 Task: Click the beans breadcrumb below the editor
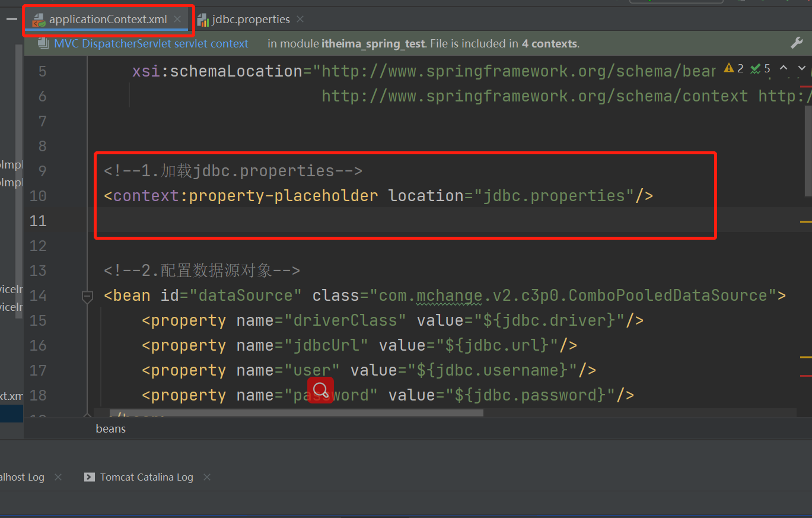(x=110, y=428)
